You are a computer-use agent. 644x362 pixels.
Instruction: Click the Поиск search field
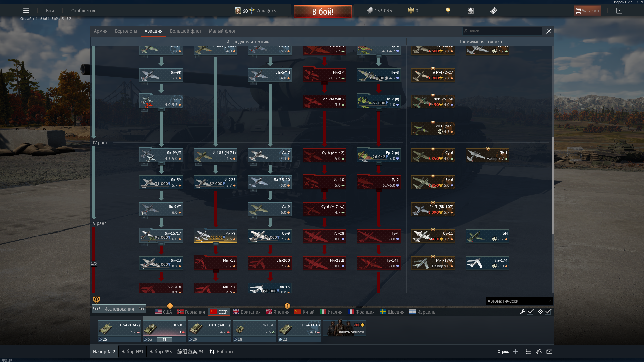tap(502, 31)
